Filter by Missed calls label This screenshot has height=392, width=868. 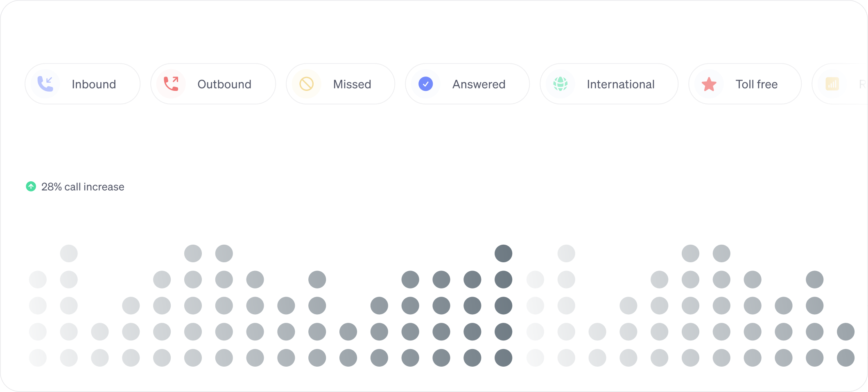352,84
